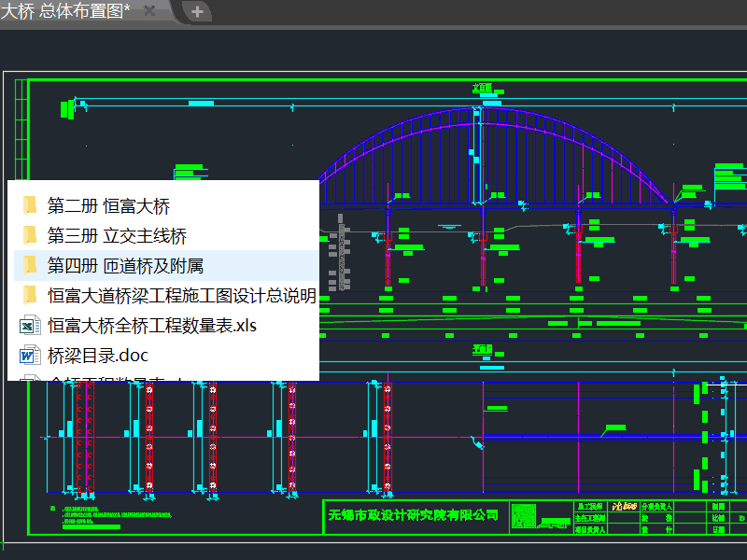Click the green stamp in the title block
This screenshot has height=560, width=747.
[526, 516]
